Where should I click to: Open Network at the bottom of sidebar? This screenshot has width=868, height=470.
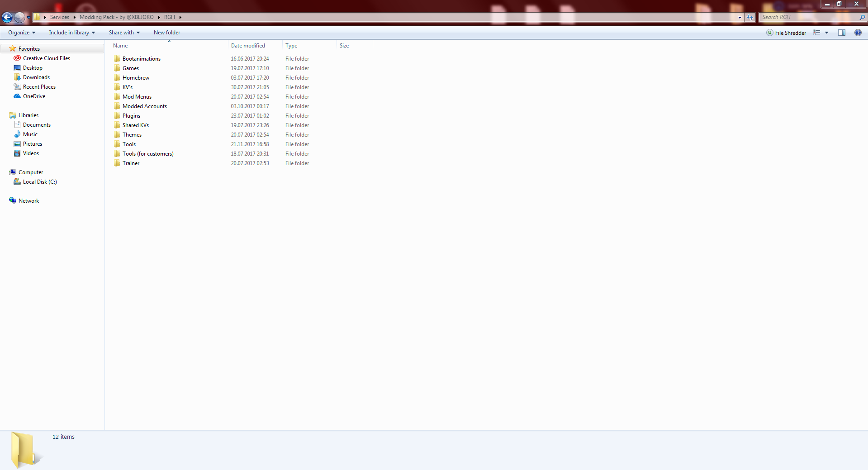tap(28, 200)
